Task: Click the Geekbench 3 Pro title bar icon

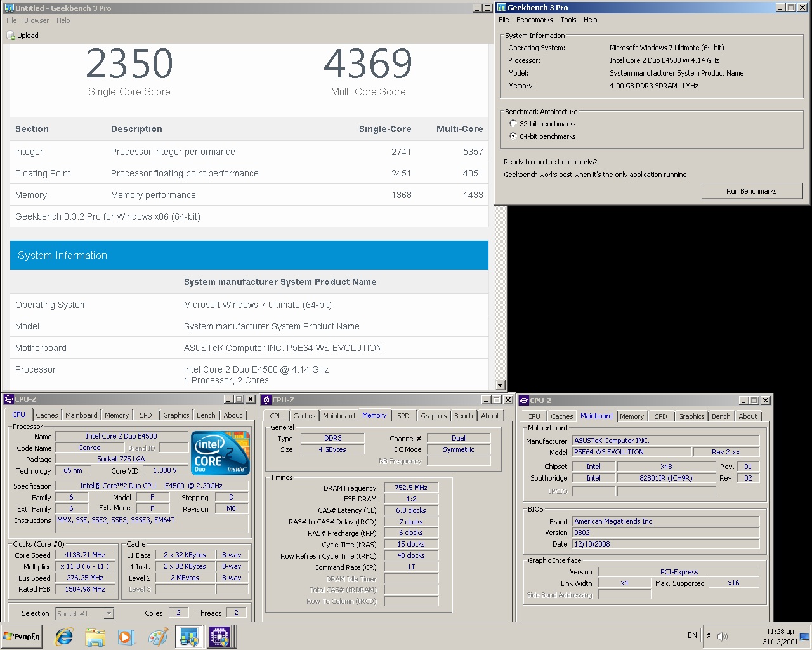Action: coord(501,8)
